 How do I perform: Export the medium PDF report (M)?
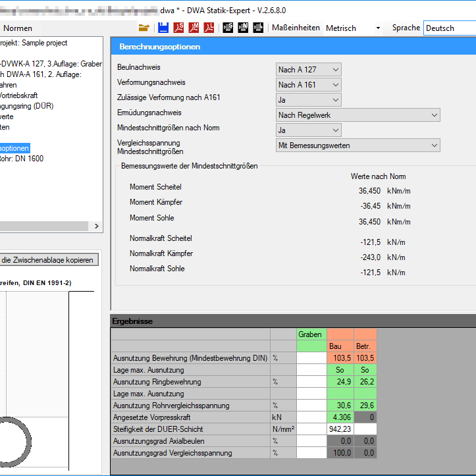click(194, 28)
